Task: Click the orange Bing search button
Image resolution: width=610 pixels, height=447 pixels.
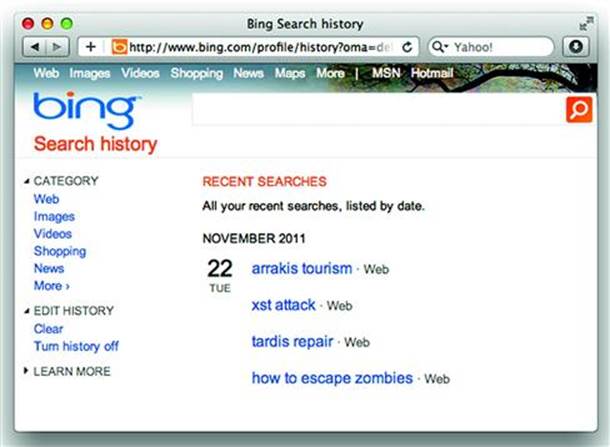Action: (579, 110)
